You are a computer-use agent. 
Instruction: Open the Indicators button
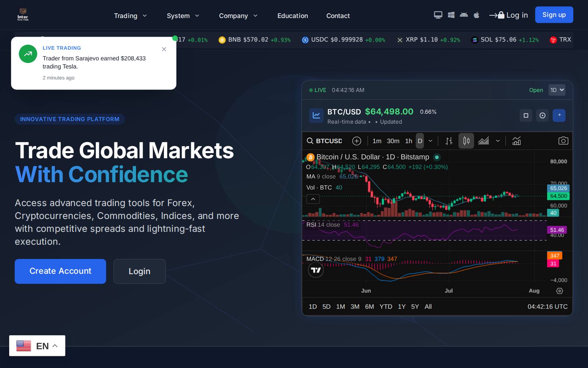(x=517, y=141)
